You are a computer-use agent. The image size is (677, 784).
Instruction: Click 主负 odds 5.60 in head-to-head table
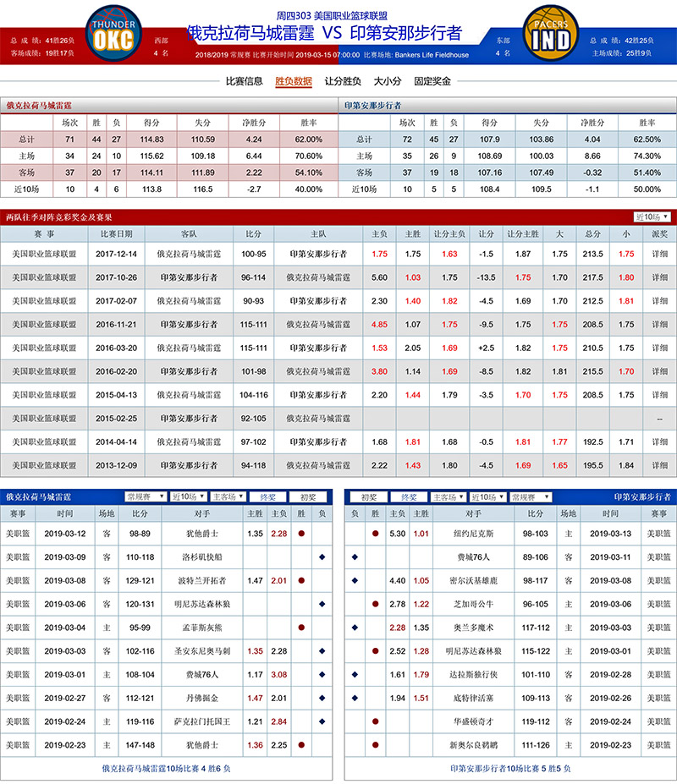(x=379, y=277)
